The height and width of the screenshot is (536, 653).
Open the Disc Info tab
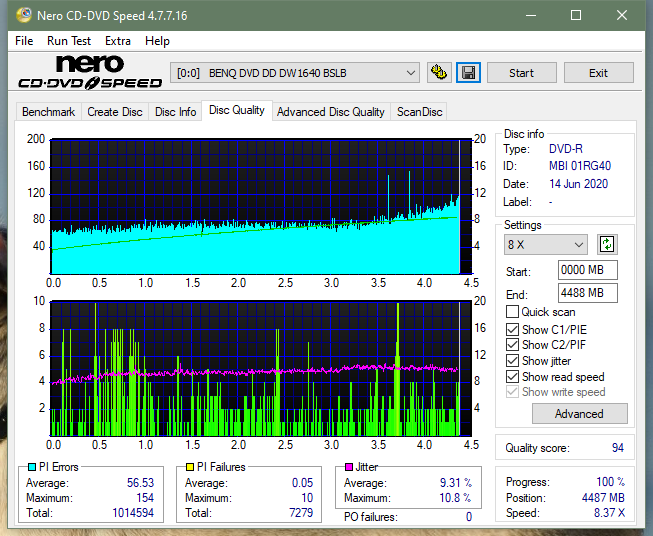(175, 112)
